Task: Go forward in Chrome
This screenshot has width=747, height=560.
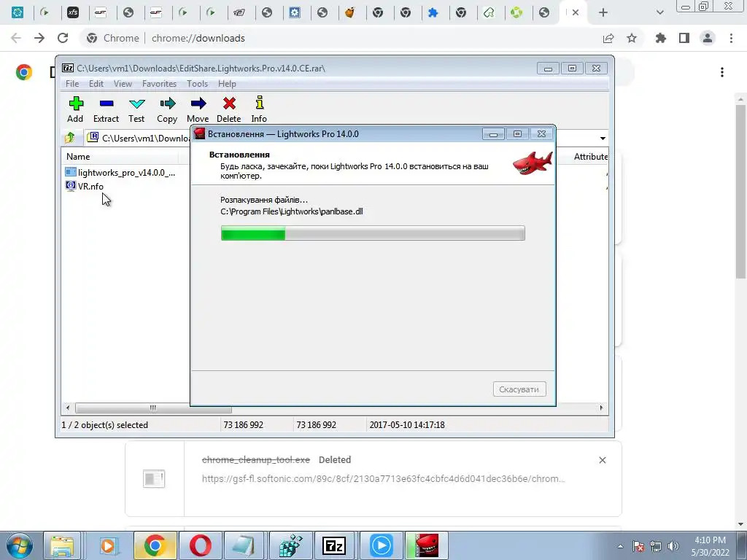Action: click(x=39, y=38)
